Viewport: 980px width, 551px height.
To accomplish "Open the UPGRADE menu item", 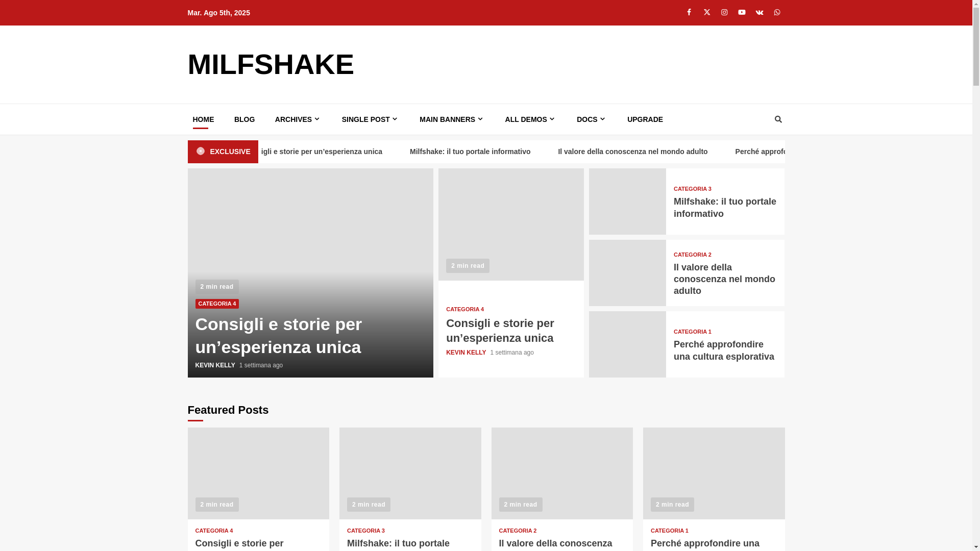I will coord(645,119).
